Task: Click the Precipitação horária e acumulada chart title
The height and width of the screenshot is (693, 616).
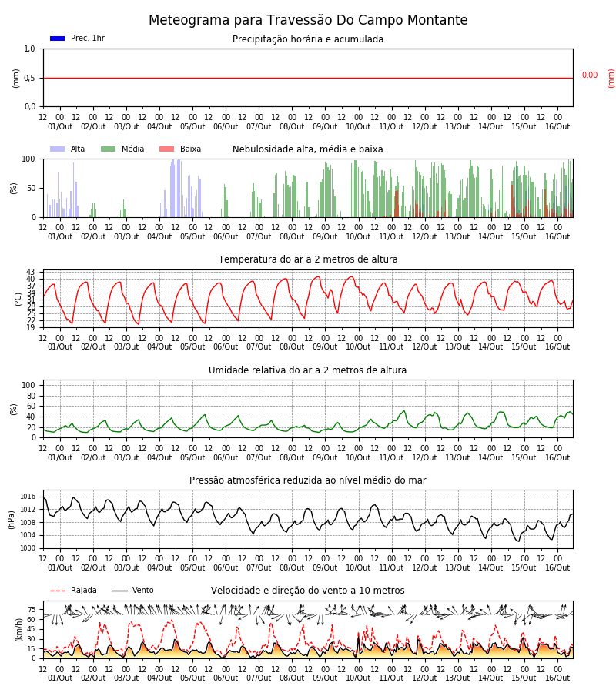Action: pyautogui.click(x=308, y=39)
